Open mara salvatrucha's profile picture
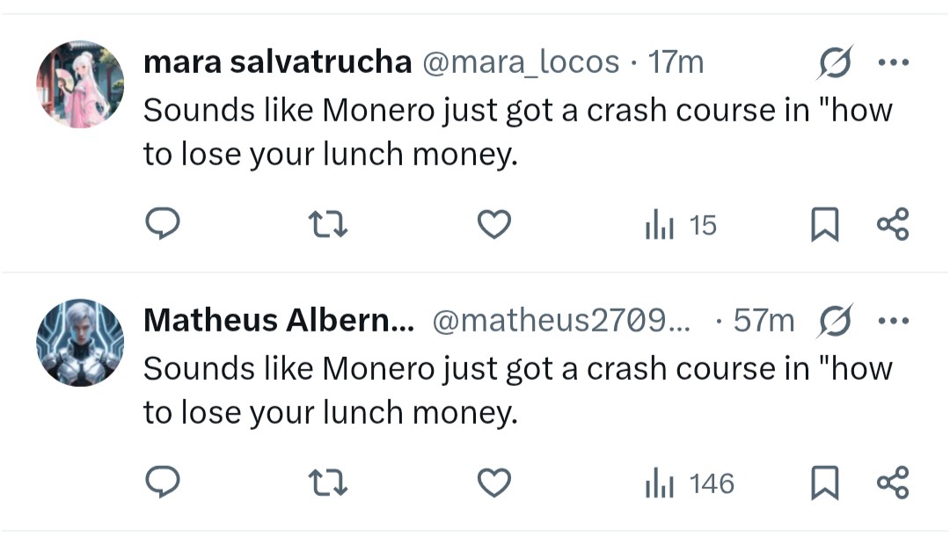The width and height of the screenshot is (950, 560). coord(80,84)
